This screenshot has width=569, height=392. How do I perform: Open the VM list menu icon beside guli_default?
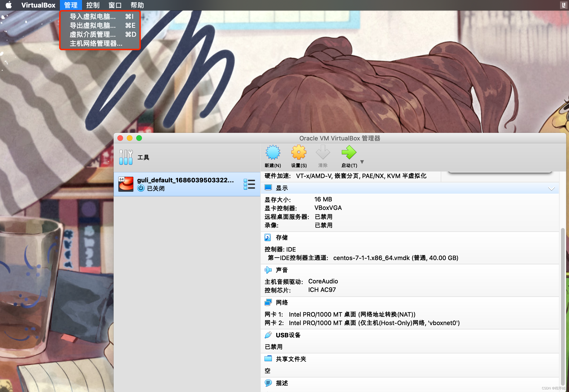tap(249, 184)
